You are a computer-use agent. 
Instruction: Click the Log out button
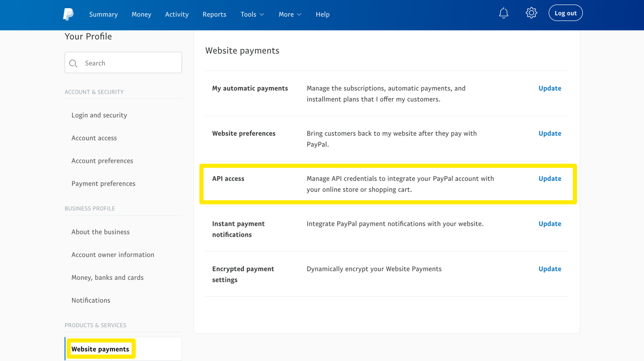tap(565, 13)
